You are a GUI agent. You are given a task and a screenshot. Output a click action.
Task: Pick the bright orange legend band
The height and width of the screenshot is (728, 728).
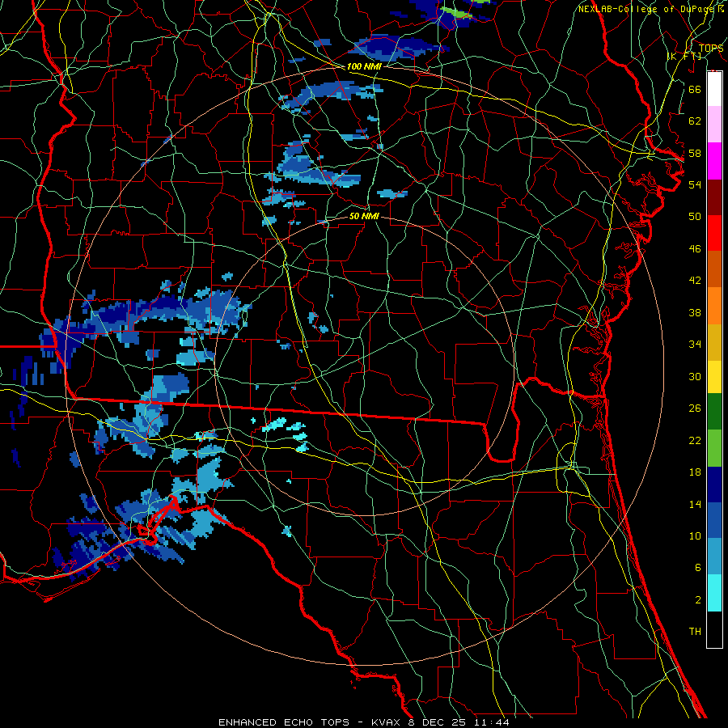(714, 306)
